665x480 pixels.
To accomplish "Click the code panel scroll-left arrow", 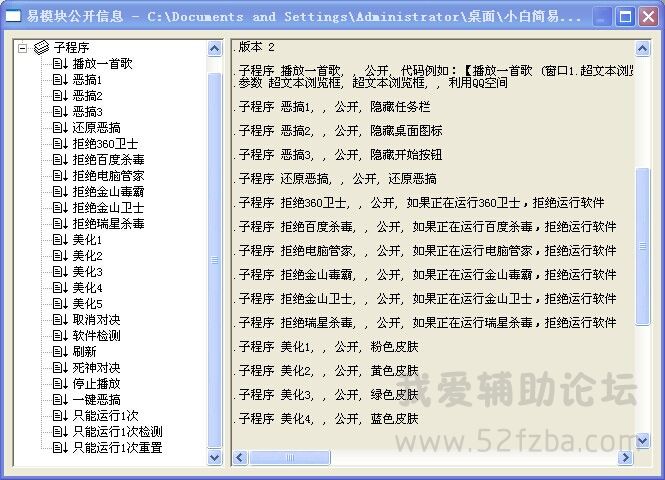I will pos(240,458).
